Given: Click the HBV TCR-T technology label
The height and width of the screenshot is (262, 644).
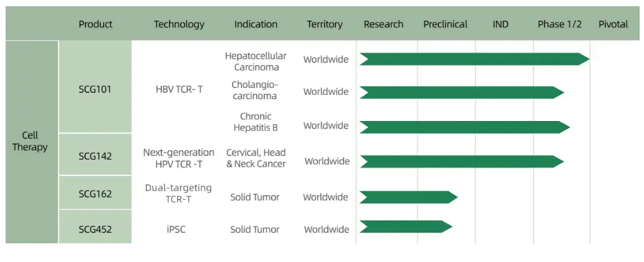Looking at the screenshot, I should tap(179, 89).
